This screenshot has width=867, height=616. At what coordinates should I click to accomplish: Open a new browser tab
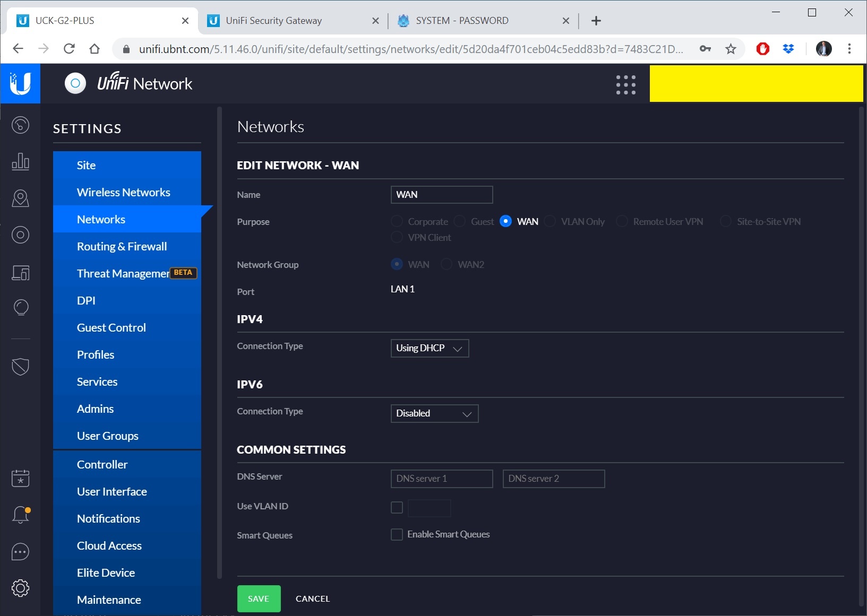[596, 21]
